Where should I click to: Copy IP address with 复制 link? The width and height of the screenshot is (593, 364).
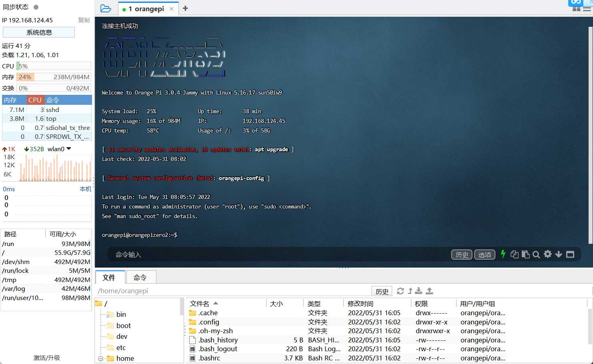pos(84,20)
